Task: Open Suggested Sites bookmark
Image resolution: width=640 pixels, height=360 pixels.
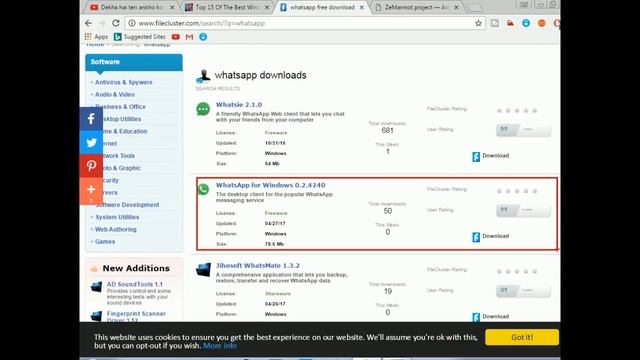Action: tap(140, 37)
